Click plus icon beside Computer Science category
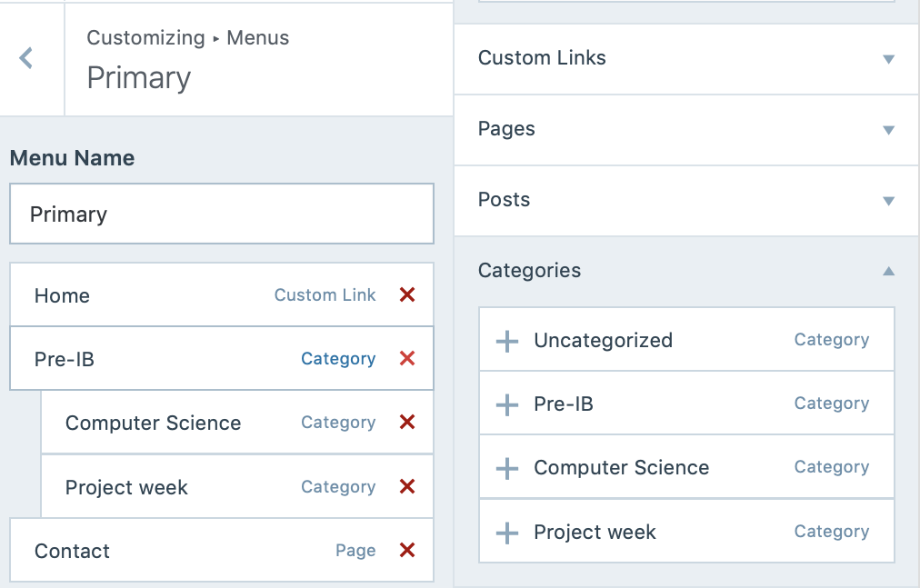 (506, 468)
